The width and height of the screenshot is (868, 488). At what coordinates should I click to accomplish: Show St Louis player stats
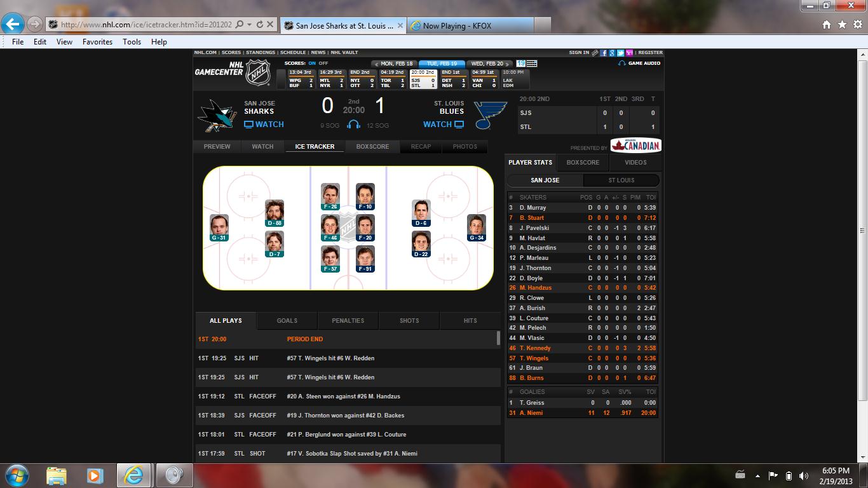(621, 180)
